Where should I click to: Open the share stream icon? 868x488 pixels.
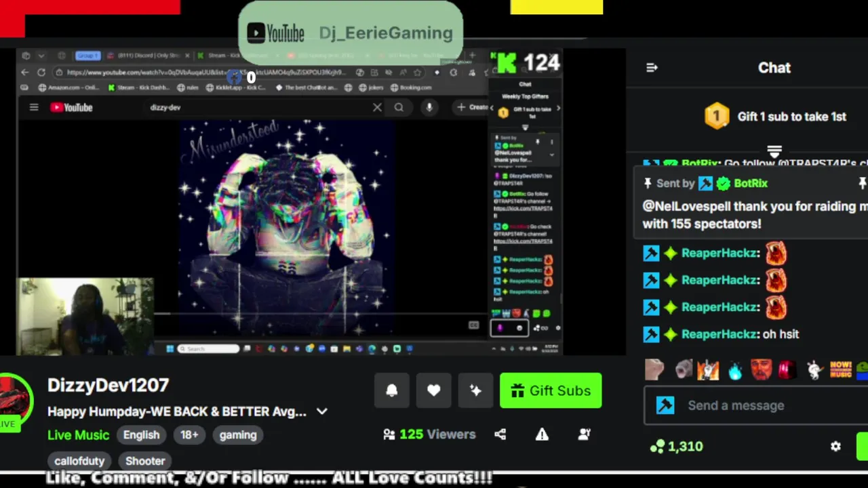(500, 434)
